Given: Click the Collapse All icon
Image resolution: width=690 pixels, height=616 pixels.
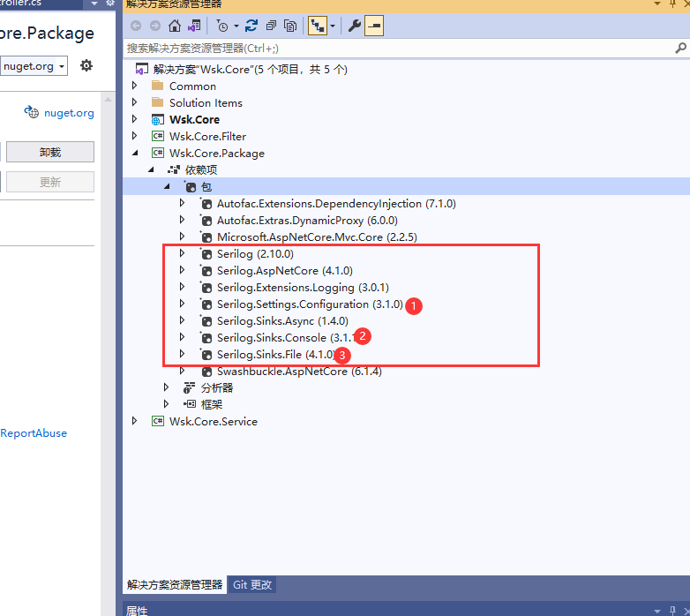Looking at the screenshot, I should (271, 26).
